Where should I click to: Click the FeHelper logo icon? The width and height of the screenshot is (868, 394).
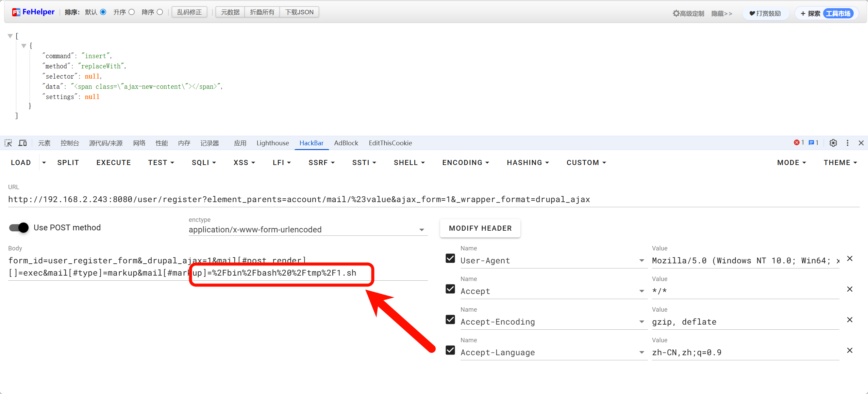tap(16, 12)
